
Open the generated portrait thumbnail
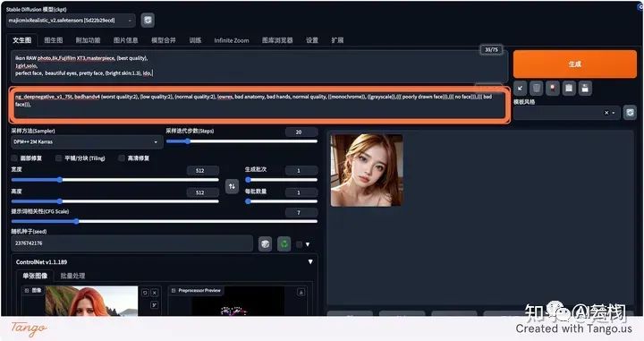[x=367, y=170]
